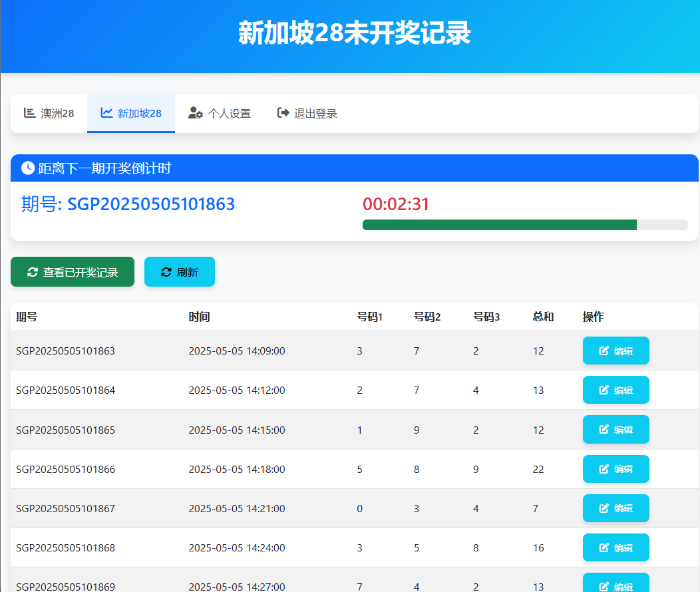This screenshot has width=700, height=592.
Task: Select the 新加坡28 tab
Action: coord(131,113)
